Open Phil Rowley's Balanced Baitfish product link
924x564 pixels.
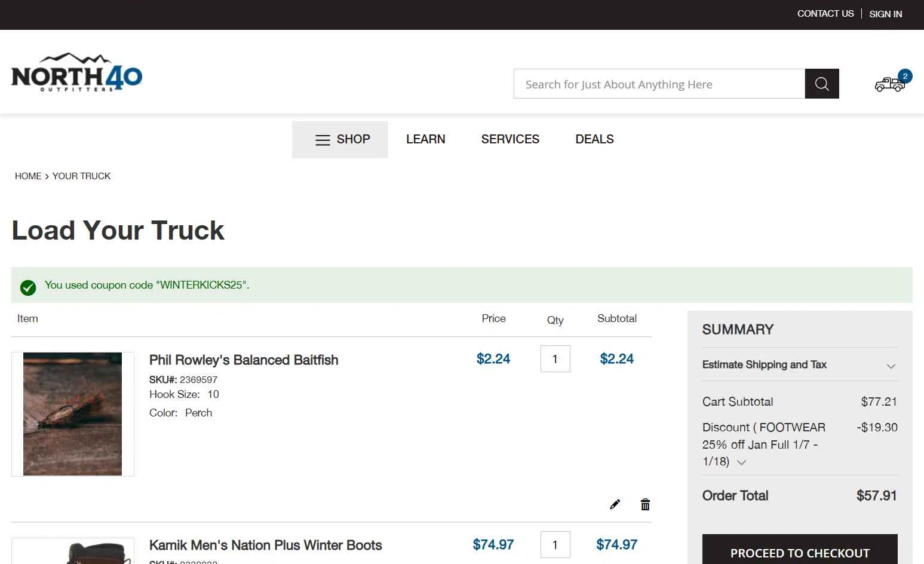[244, 360]
